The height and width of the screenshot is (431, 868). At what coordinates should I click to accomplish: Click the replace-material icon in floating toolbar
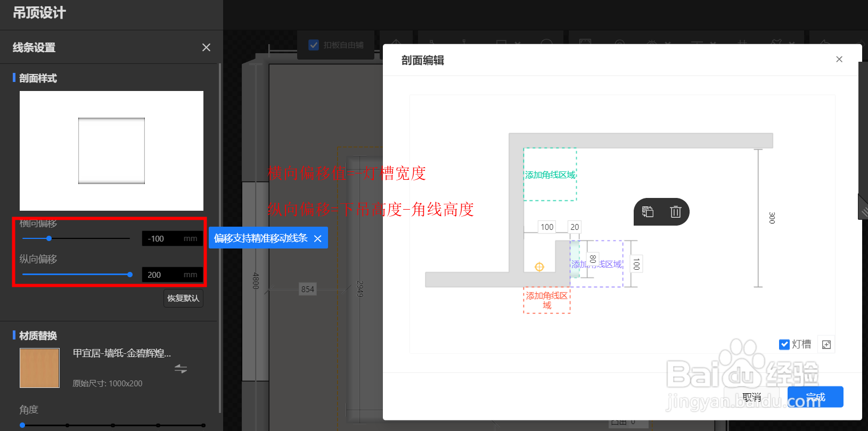[x=648, y=212]
